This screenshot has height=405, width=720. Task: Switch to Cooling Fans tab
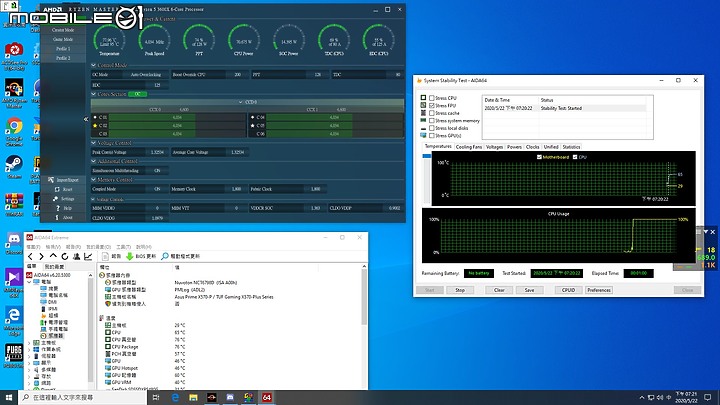[x=469, y=147]
